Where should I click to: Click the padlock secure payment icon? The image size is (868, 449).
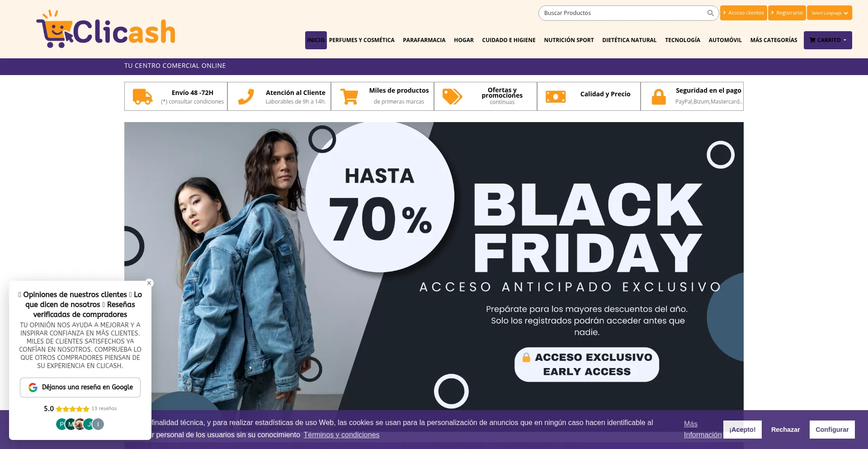659,97
